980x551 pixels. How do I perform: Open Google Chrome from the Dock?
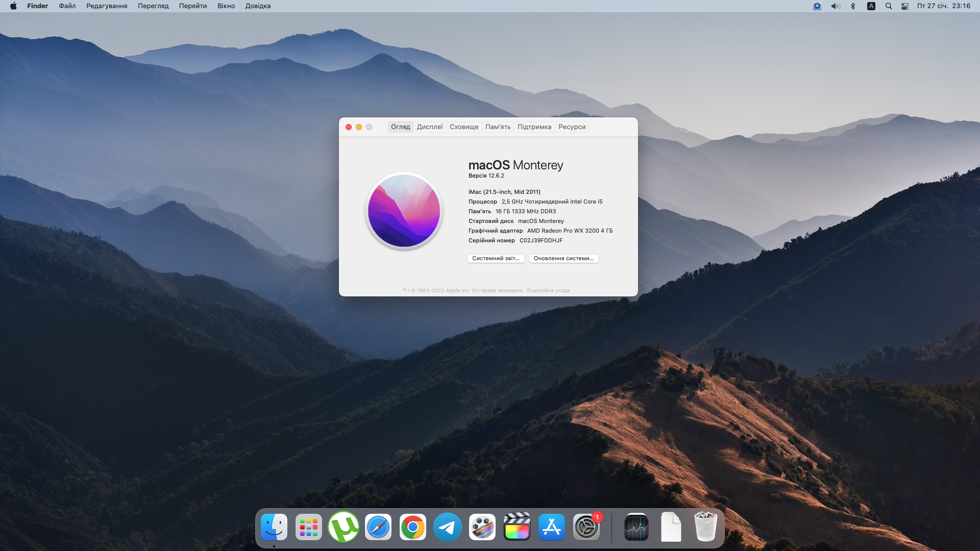coord(413,527)
